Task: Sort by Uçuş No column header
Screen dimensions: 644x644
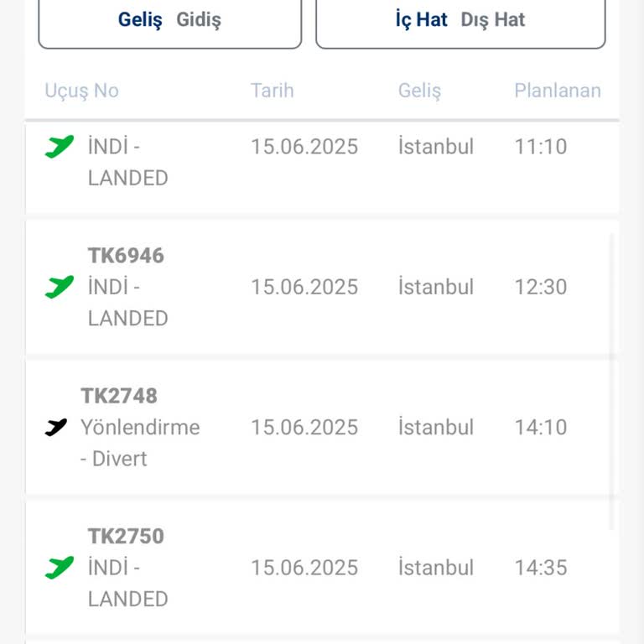Action: 81,91
